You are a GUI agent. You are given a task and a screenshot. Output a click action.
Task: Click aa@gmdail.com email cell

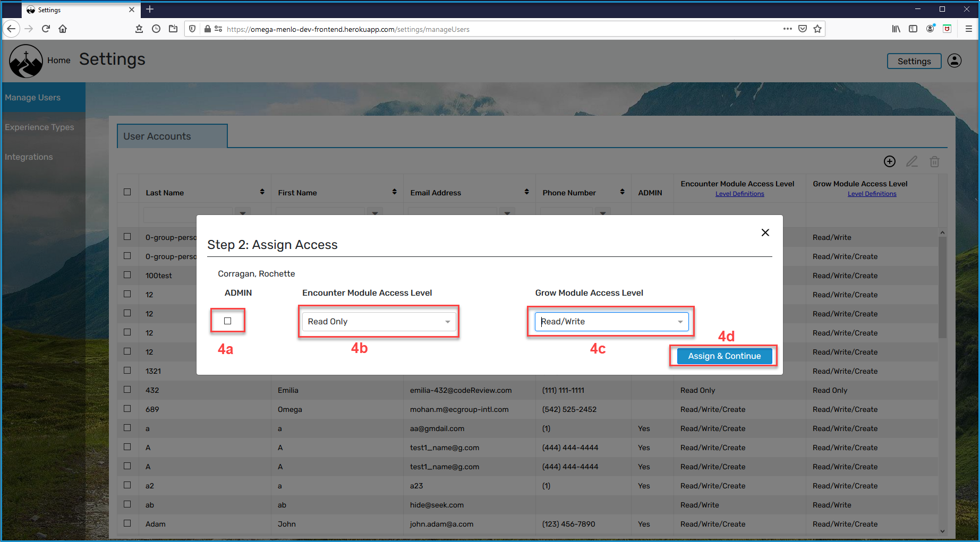437,428
